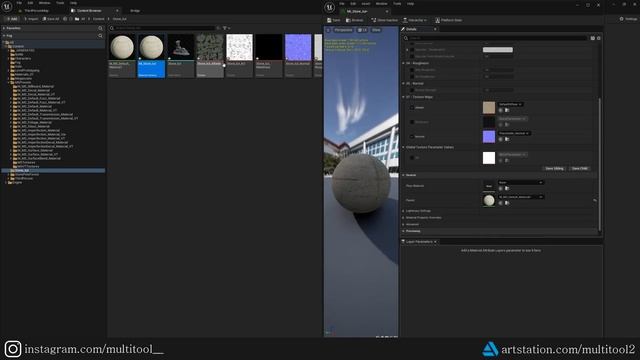Open the asset filter dropdown icon
640x360 pixels.
(226, 28)
